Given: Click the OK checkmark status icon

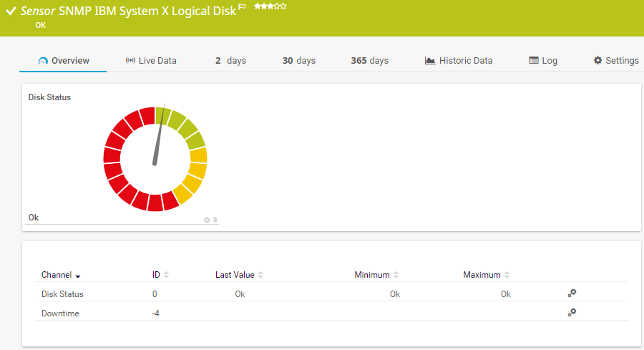Looking at the screenshot, I should [x=11, y=12].
